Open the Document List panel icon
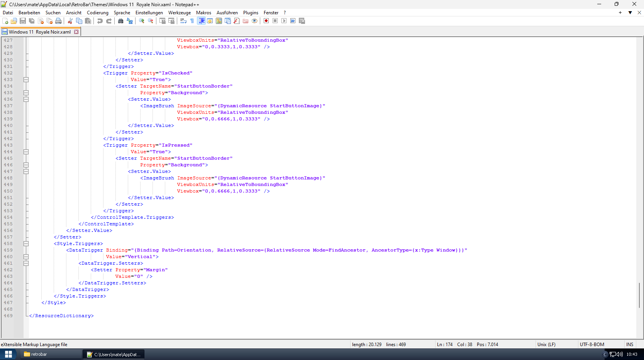This screenshot has height=360, width=644. [228, 21]
